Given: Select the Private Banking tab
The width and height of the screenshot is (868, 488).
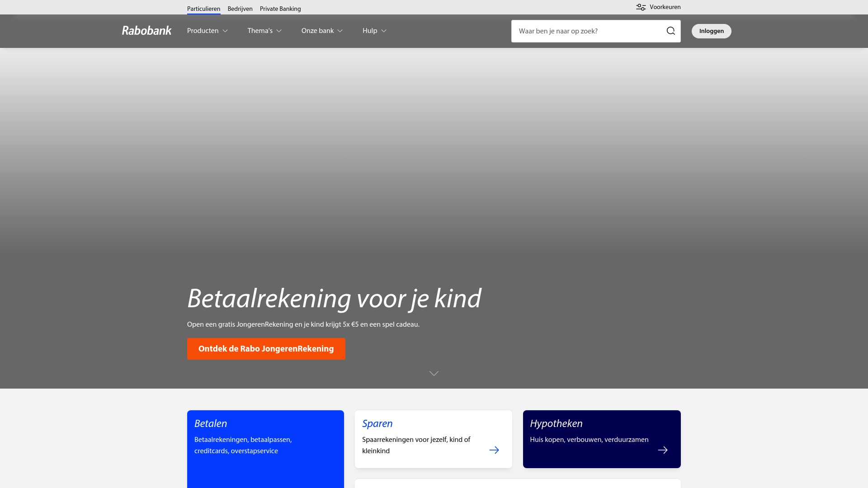Looking at the screenshot, I should (280, 8).
